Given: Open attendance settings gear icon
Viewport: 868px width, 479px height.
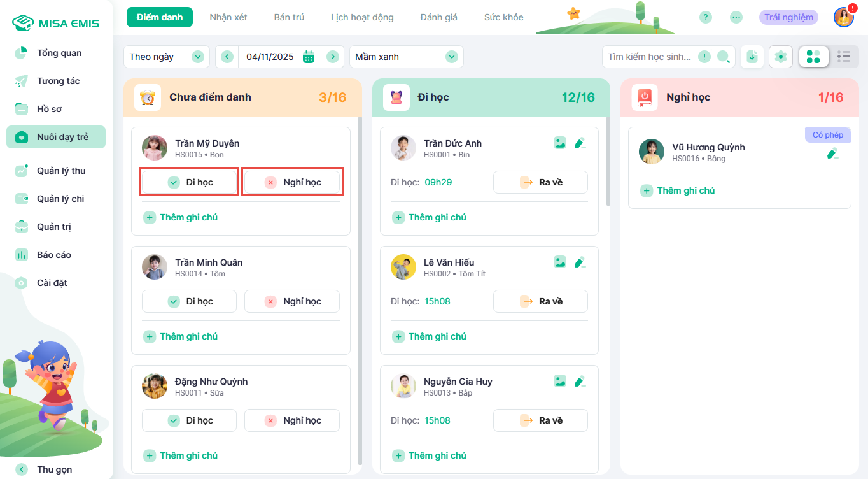Looking at the screenshot, I should pyautogui.click(x=781, y=57).
